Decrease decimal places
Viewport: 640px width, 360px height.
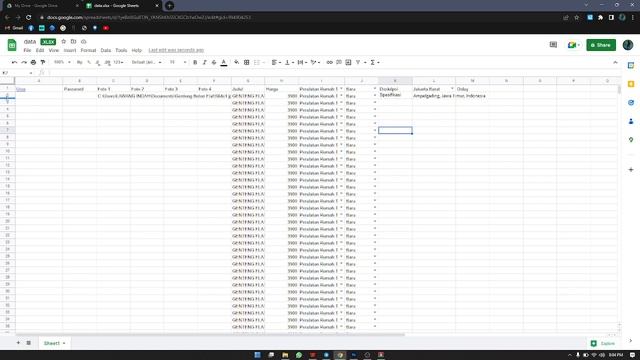(x=98, y=62)
